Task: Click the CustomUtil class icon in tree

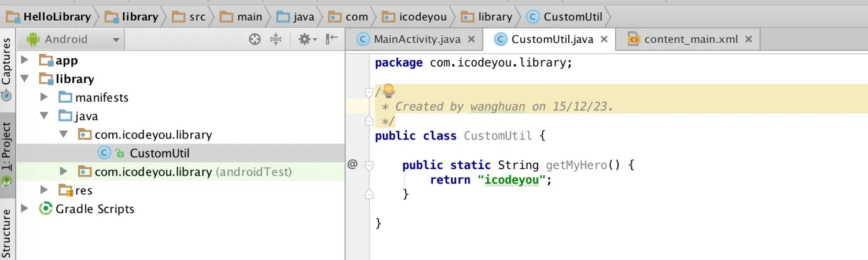Action: (104, 153)
